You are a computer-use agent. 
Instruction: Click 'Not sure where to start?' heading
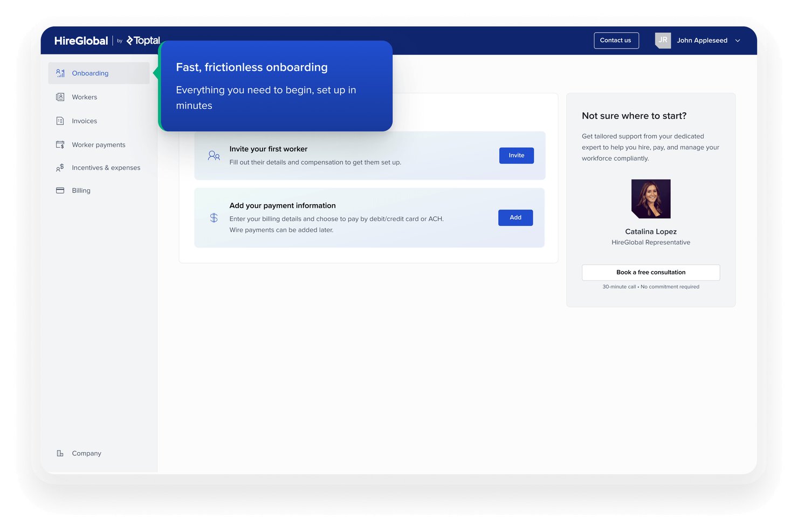634,116
